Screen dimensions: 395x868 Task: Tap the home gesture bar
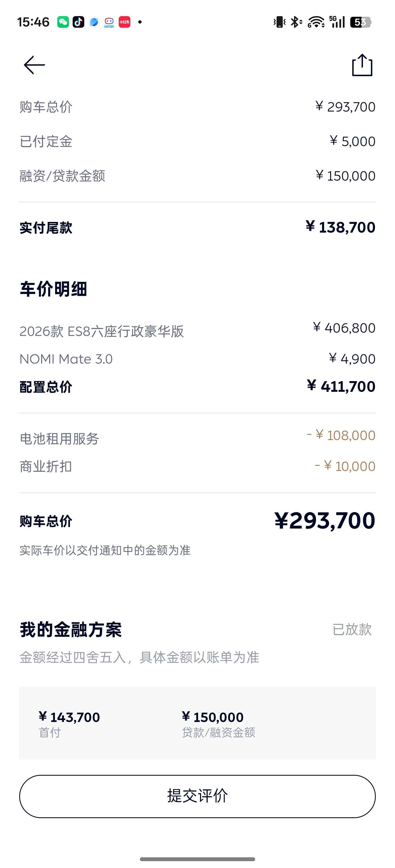197,859
